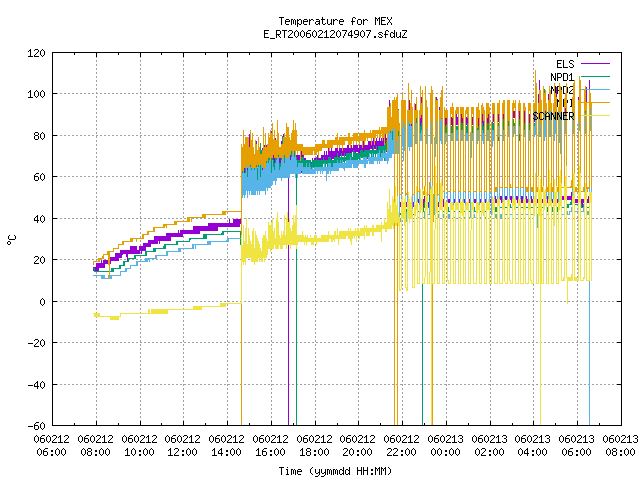The width and height of the screenshot is (640, 480).
Task: Click the "SCANNER" legend label
Action: pos(553,116)
